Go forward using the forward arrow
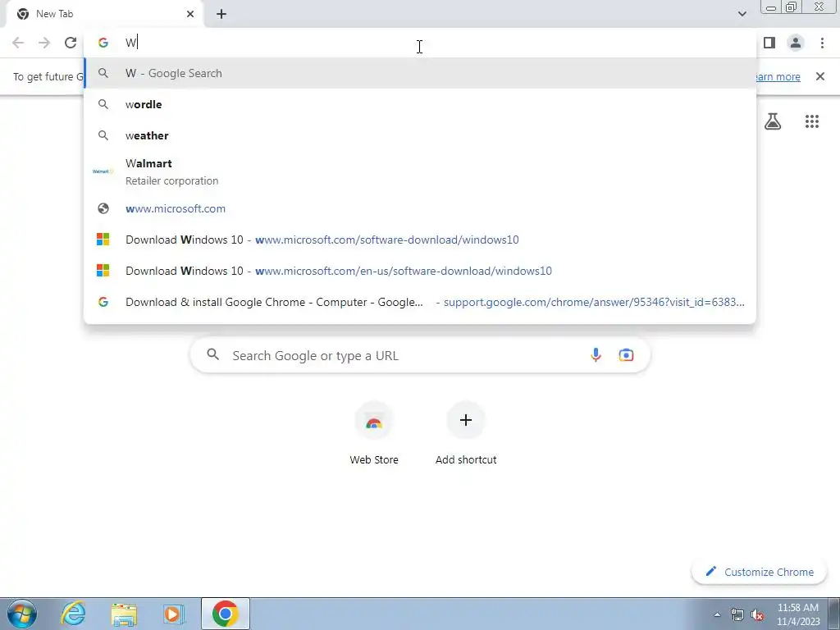The height and width of the screenshot is (630, 840). coord(44,43)
